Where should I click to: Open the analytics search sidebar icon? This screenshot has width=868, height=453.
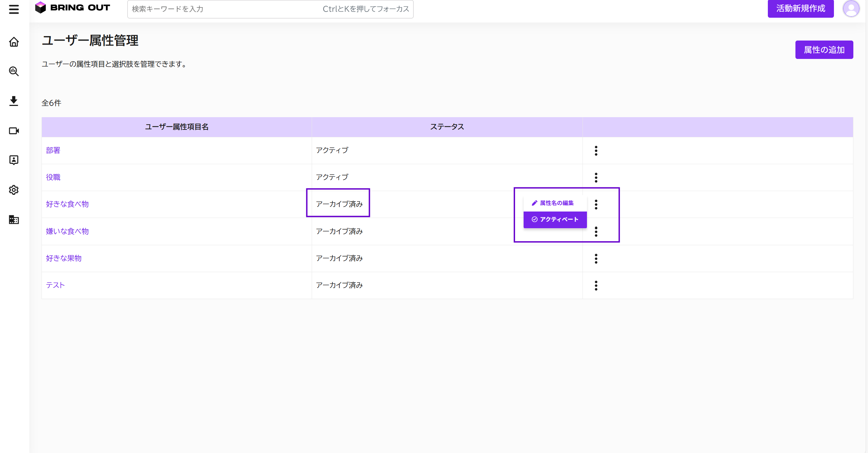point(14,71)
